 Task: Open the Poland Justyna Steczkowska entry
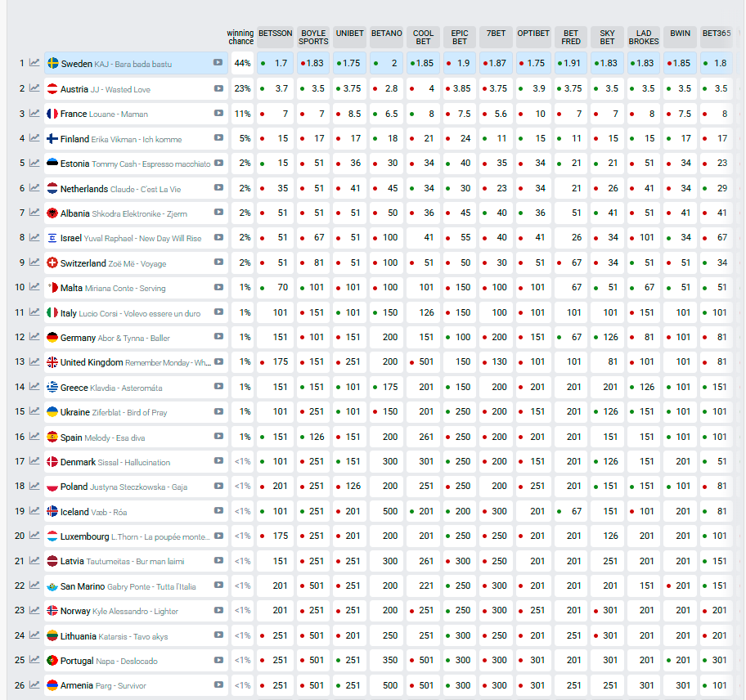pyautogui.click(x=136, y=486)
